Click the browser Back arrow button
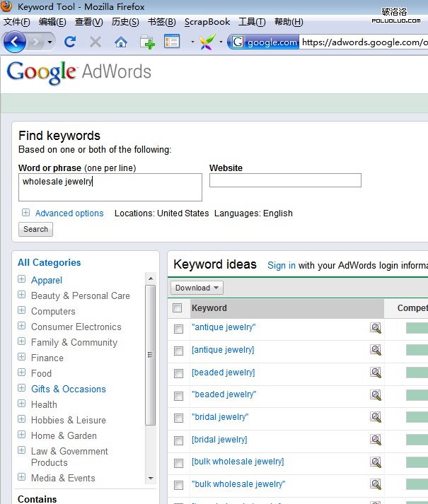The width and height of the screenshot is (428, 504). click(14, 42)
